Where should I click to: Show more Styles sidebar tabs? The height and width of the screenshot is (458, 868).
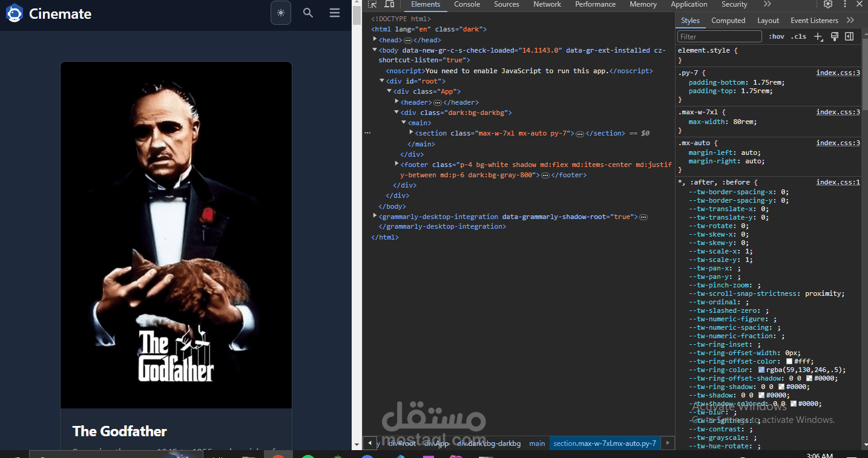[850, 20]
